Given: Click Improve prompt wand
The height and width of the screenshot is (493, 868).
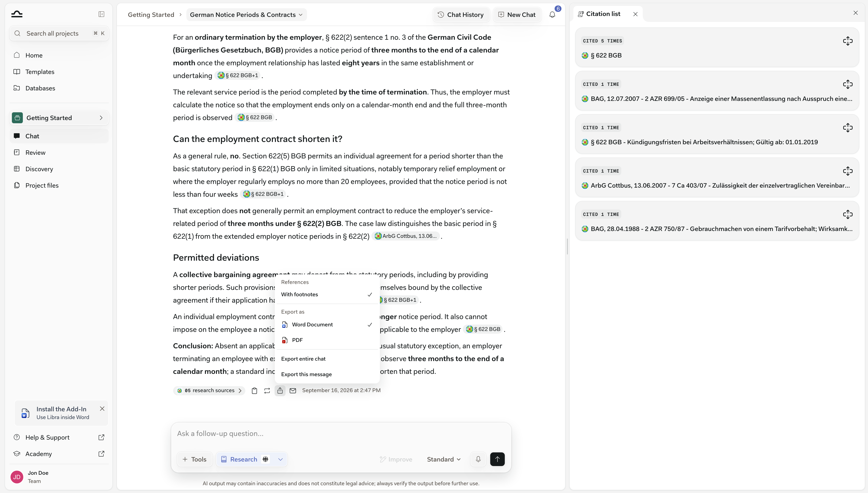Looking at the screenshot, I should (396, 459).
